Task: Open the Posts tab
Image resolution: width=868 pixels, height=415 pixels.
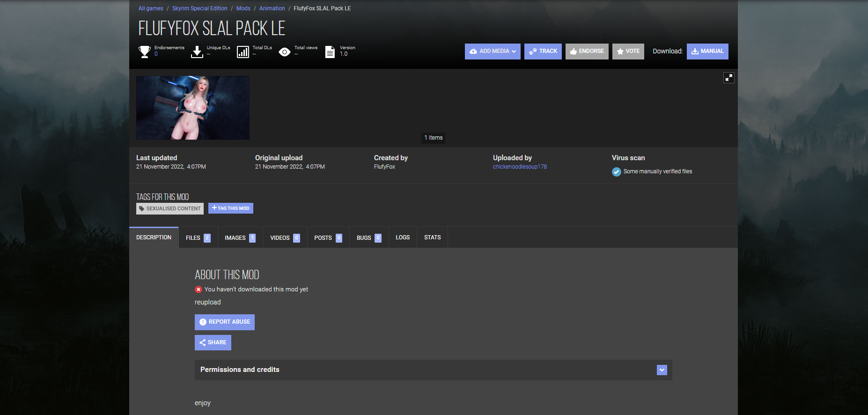Action: (x=328, y=238)
